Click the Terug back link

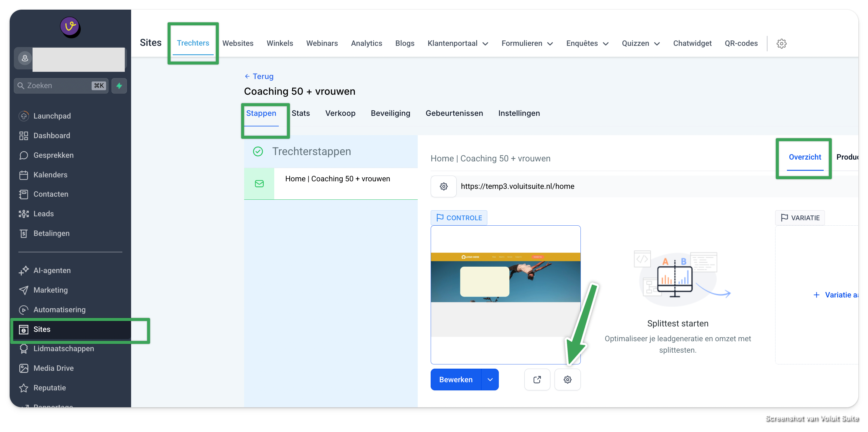click(x=259, y=76)
